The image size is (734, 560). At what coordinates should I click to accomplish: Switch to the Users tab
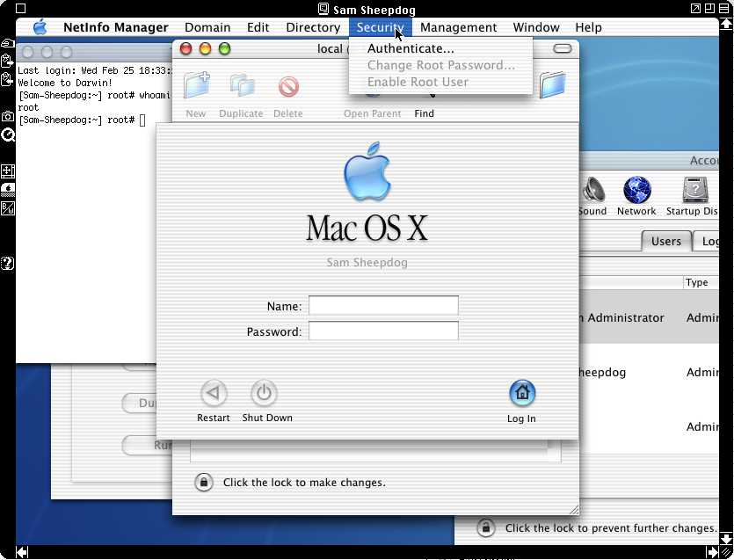point(666,242)
